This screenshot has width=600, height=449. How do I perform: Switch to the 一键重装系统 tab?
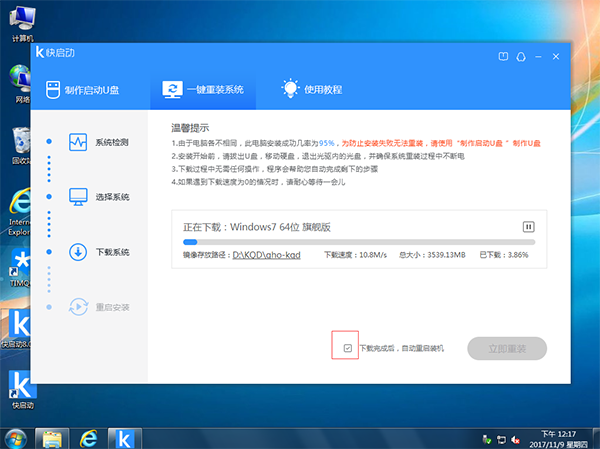pyautogui.click(x=205, y=89)
